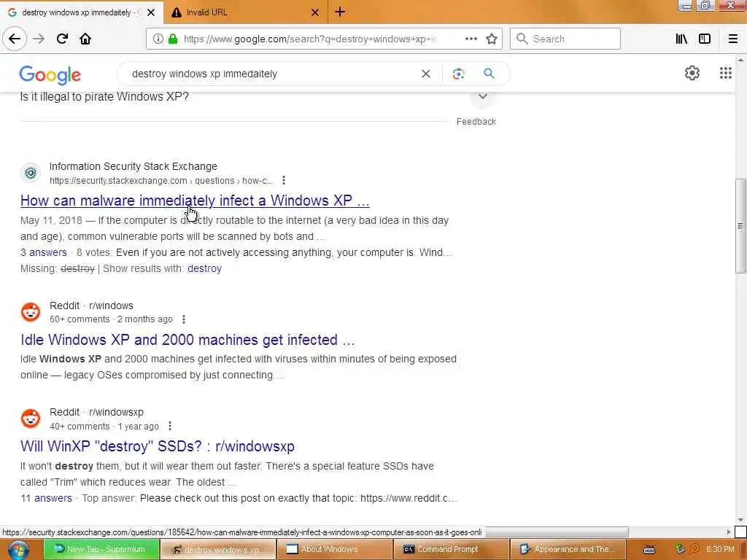The height and width of the screenshot is (560, 747).
Task: Bookmark this page with the star icon
Action: (x=492, y=39)
